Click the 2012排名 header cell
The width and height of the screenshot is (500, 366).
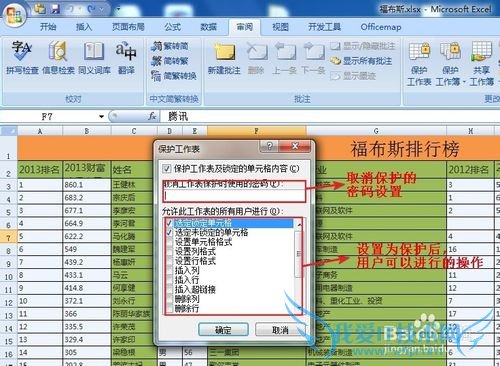click(x=470, y=170)
